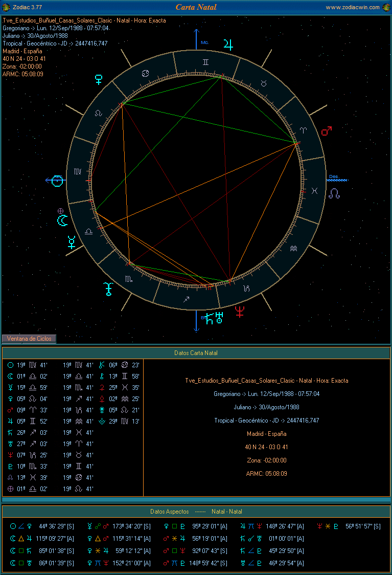Click the Part of Fortune symbol
Screen dimensions: 392x575
coord(61,211)
